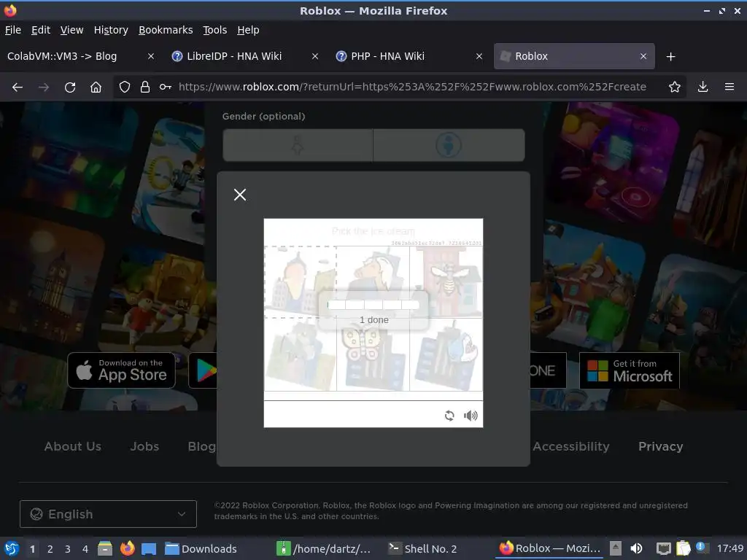
Task: Pick the ice cream cone image
Action: click(x=300, y=282)
